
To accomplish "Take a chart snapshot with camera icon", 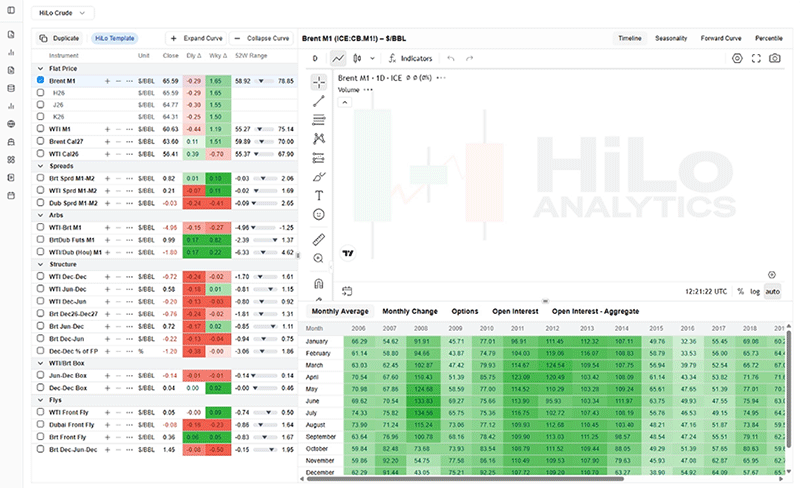I will pos(774,58).
